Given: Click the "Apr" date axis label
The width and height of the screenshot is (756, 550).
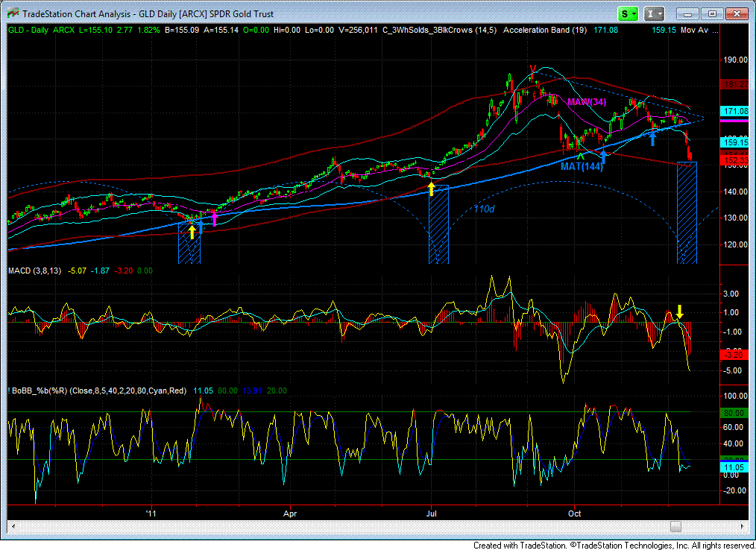Looking at the screenshot, I should (x=290, y=513).
